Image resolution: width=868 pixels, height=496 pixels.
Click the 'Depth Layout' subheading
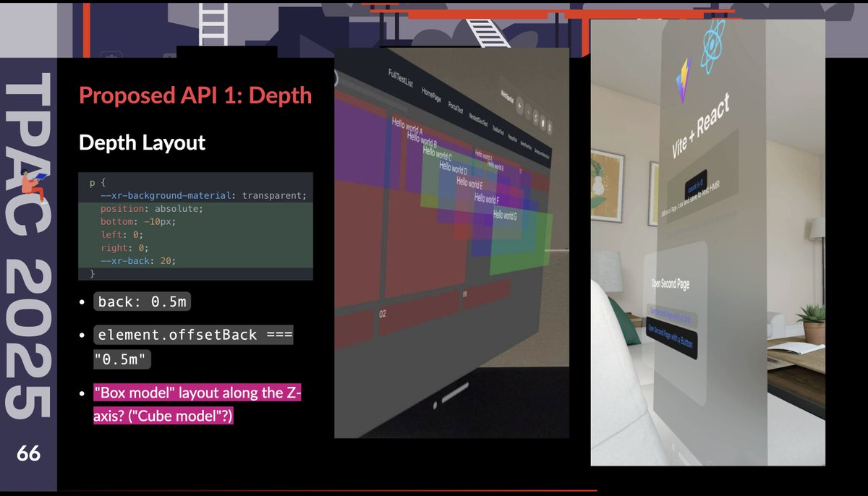pos(142,142)
